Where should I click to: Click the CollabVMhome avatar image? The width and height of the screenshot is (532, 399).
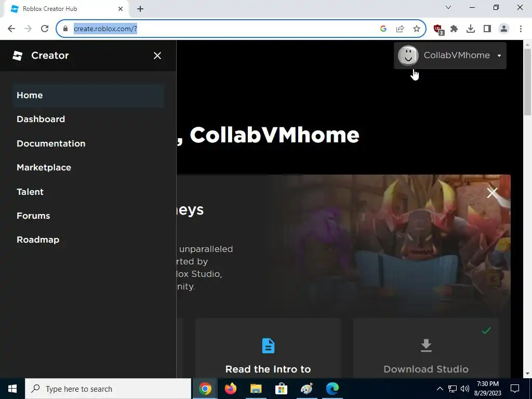pos(408,55)
